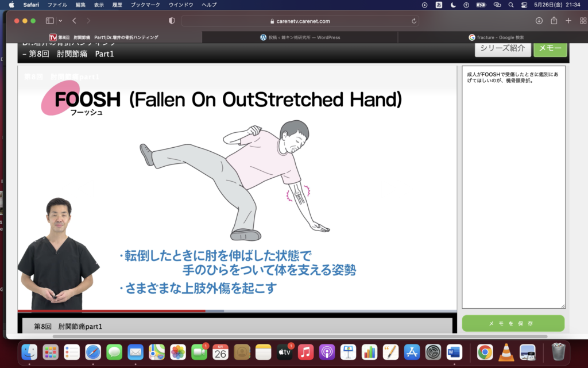Screen dimensions: 588x368
Task: Open the 履歴 menu in menu bar
Action: point(117,5)
